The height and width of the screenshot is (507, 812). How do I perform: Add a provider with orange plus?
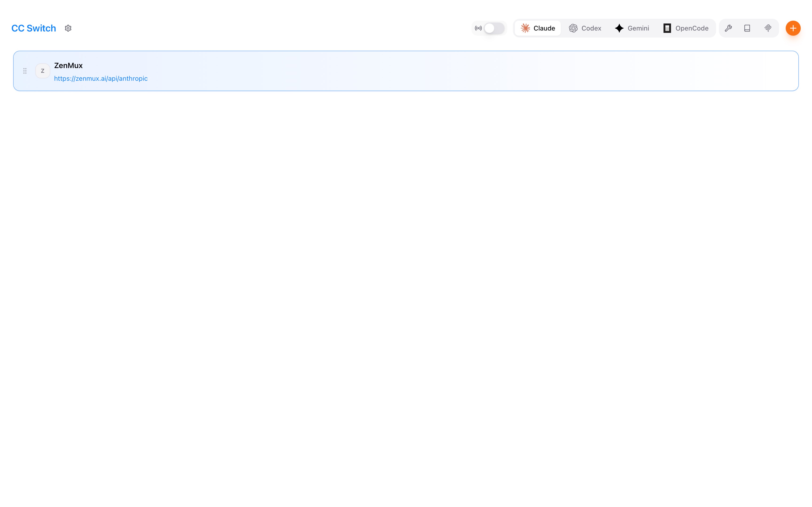[793, 28]
